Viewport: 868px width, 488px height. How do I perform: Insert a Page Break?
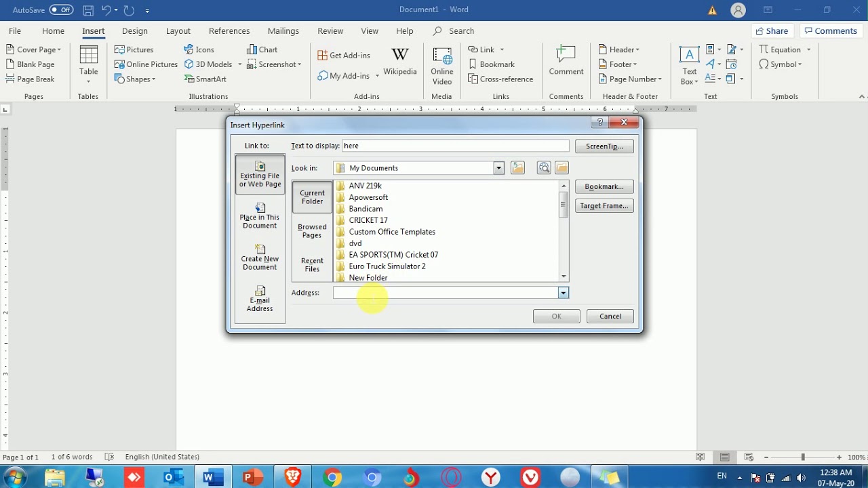click(x=30, y=79)
